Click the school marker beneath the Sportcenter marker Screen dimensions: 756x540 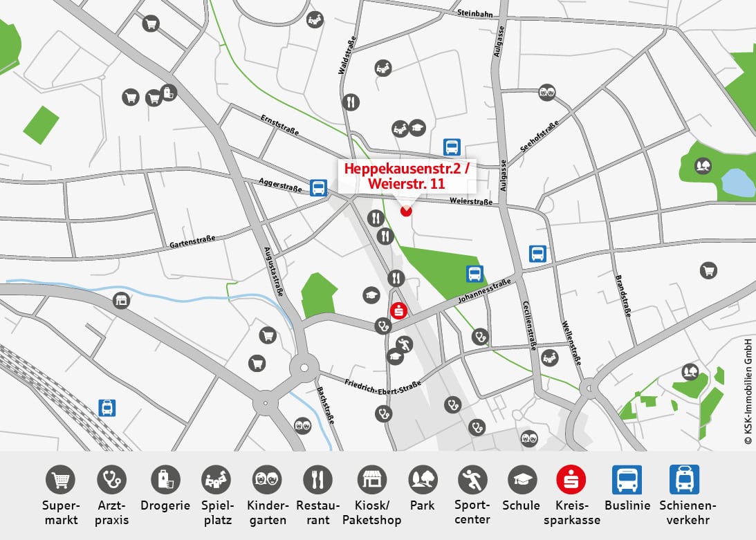point(395,356)
